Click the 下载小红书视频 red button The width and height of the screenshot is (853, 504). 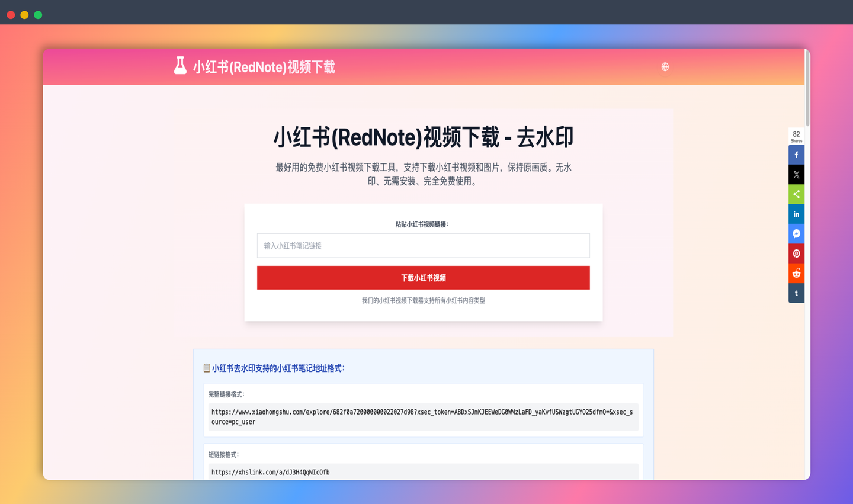(424, 278)
